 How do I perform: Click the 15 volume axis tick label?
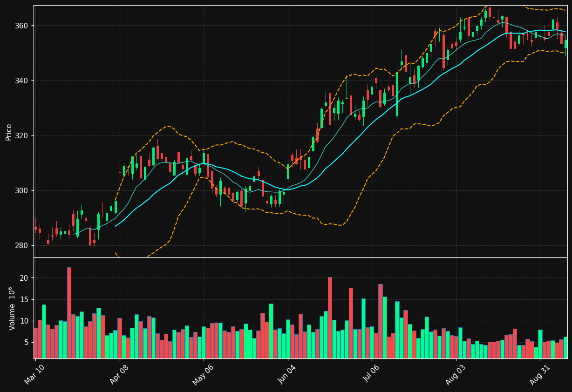[x=24, y=299]
